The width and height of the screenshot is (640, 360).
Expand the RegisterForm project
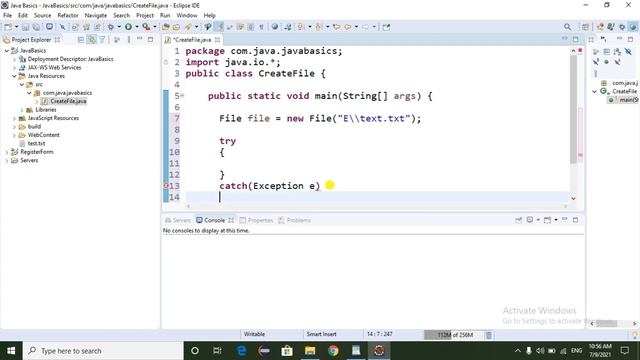click(7, 152)
